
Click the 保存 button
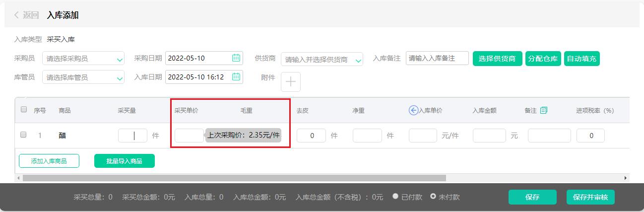[532, 197]
